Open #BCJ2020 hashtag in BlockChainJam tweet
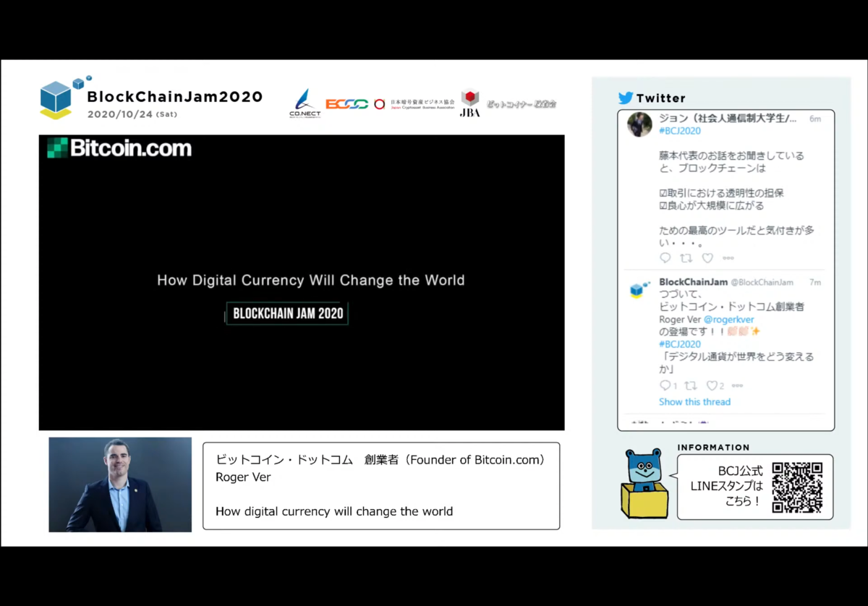The height and width of the screenshot is (606, 868). pyautogui.click(x=680, y=344)
